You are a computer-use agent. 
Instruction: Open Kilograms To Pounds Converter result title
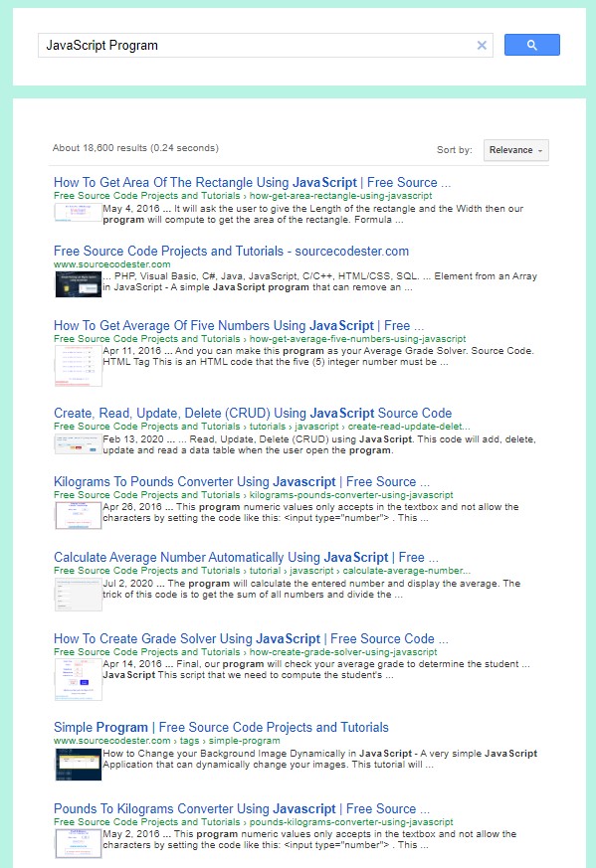[242, 481]
